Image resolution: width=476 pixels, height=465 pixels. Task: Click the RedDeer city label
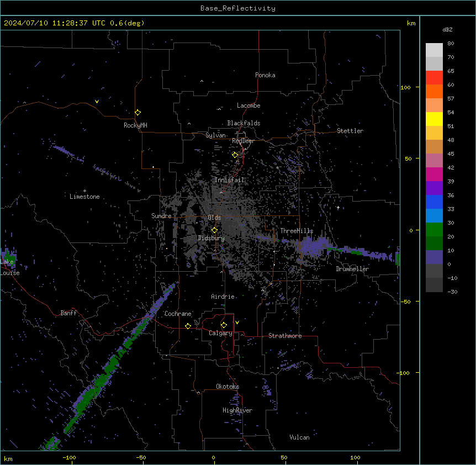coord(243,141)
